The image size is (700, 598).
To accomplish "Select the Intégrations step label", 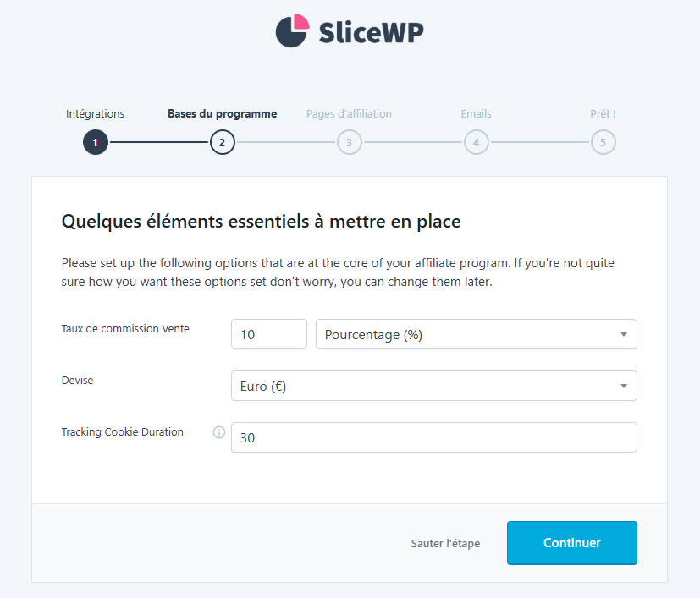I will pos(95,113).
